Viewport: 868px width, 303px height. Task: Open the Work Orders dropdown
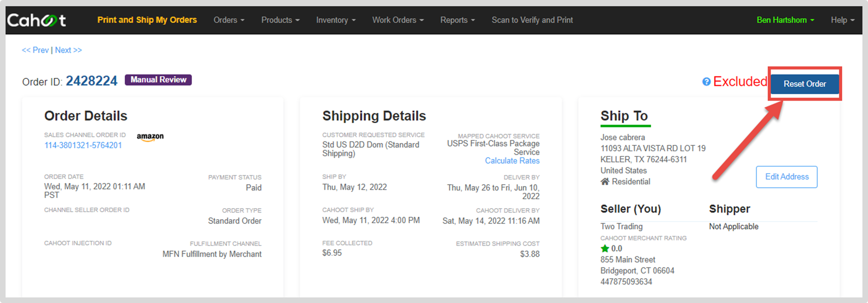pos(398,20)
